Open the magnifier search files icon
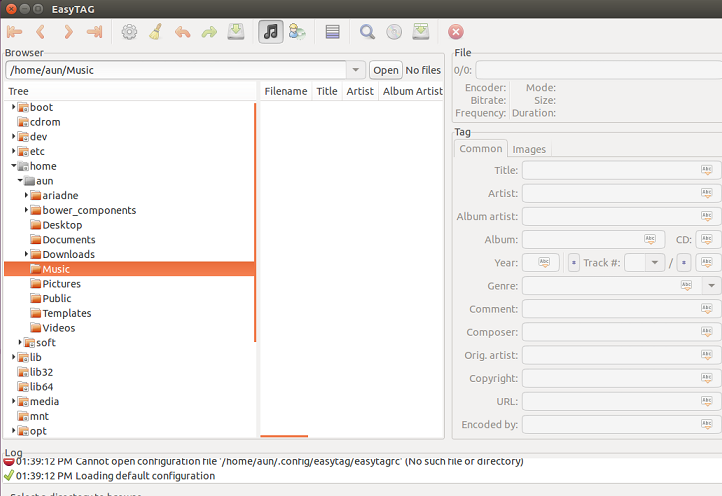Screen dimensions: 722x496 (x=367, y=32)
